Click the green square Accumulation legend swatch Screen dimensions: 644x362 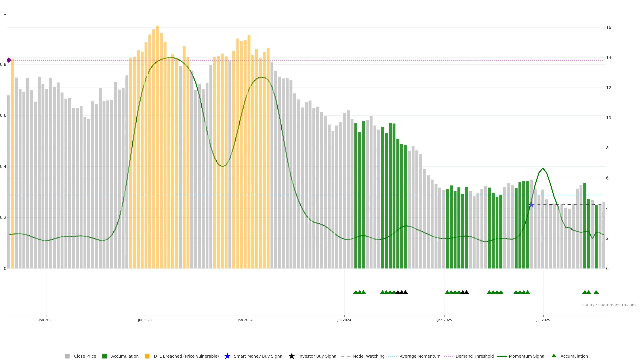pyautogui.click(x=104, y=356)
